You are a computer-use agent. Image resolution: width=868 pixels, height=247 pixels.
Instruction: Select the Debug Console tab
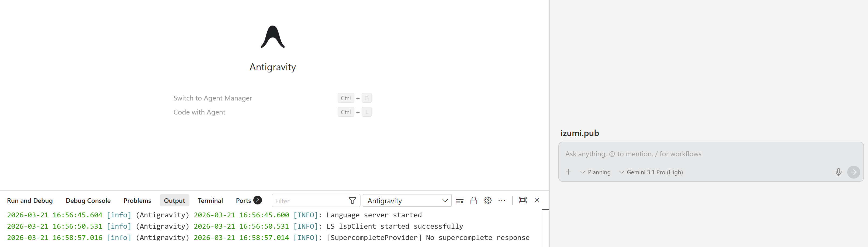[88, 200]
